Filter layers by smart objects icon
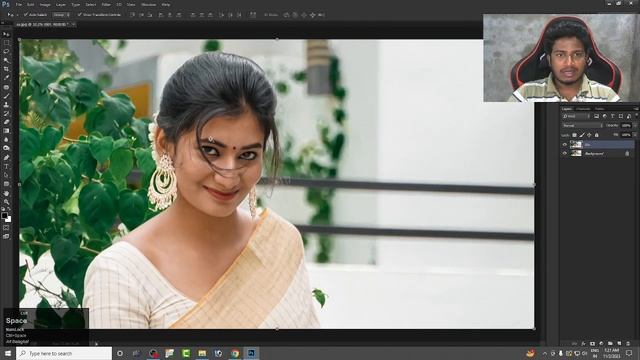Screen dimensions: 640x360 tap(629, 116)
